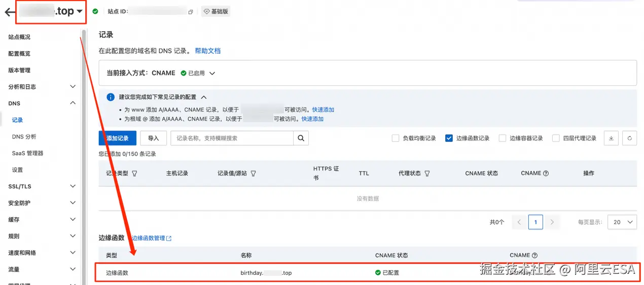Image resolution: width=644 pixels, height=285 pixels.
Task: Open the 边缘函数管理 external link
Action: (x=152, y=238)
